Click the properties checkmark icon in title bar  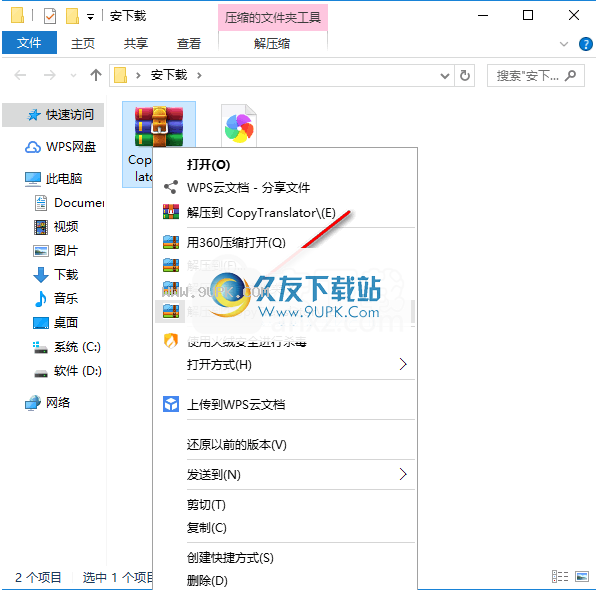(x=50, y=16)
